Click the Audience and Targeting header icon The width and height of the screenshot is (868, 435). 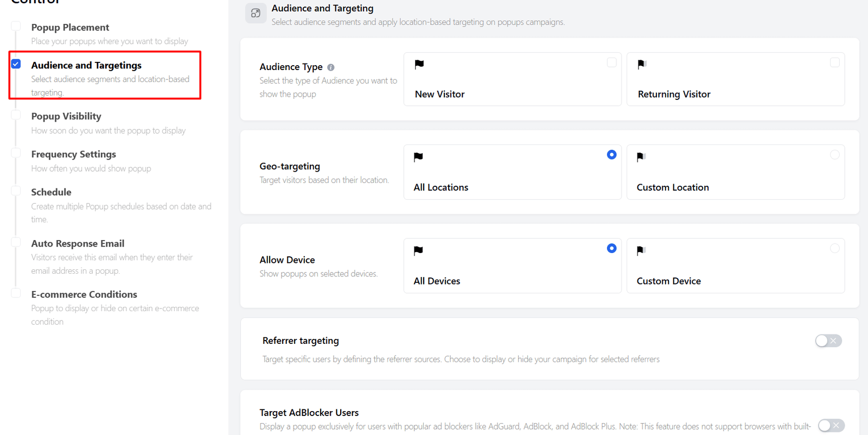(256, 13)
